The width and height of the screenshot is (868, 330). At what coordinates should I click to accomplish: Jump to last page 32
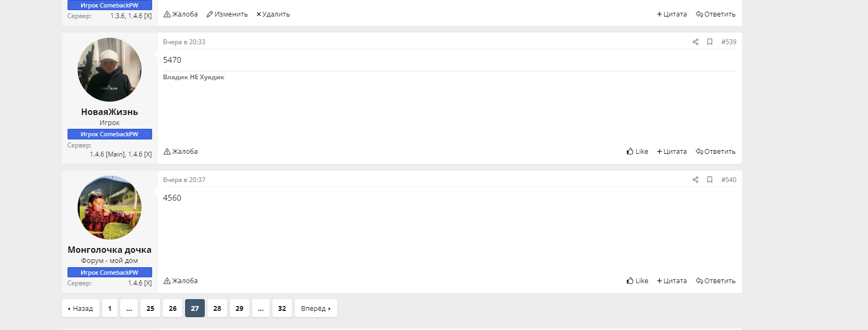click(282, 309)
